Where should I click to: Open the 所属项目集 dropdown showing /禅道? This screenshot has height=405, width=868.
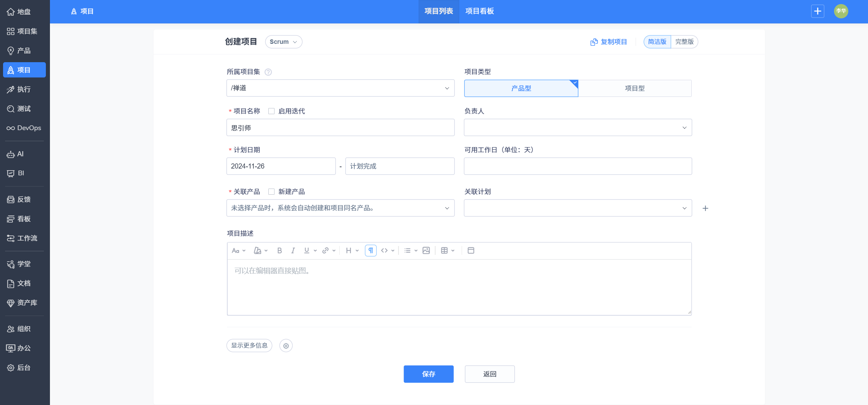pyautogui.click(x=340, y=88)
